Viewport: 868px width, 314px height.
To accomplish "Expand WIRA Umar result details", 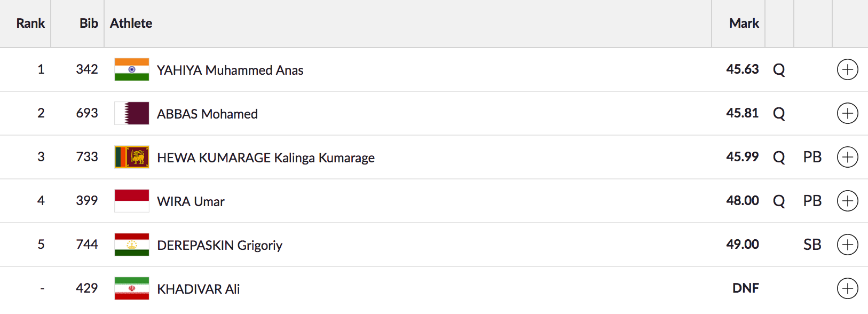I will [x=847, y=201].
